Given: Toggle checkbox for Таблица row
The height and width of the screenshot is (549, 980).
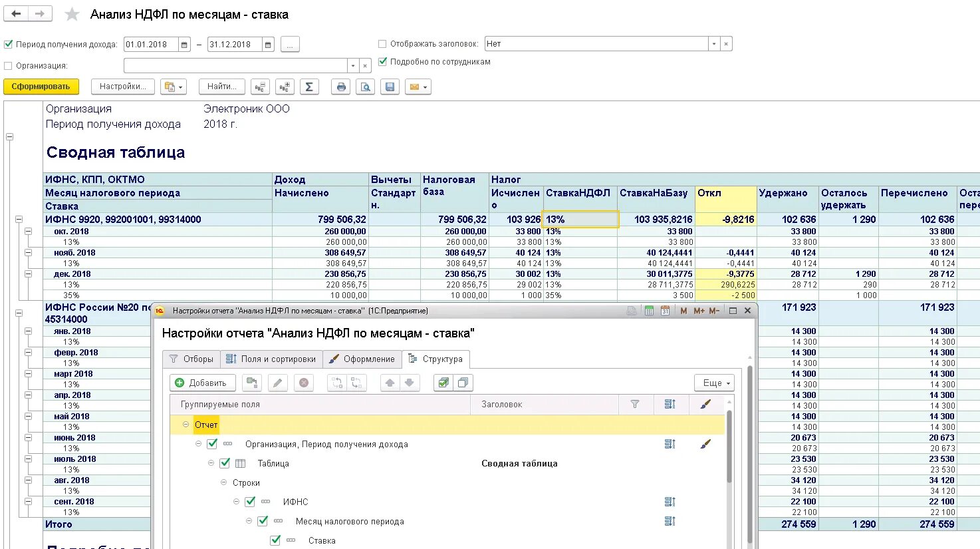Looking at the screenshot, I should coord(225,463).
